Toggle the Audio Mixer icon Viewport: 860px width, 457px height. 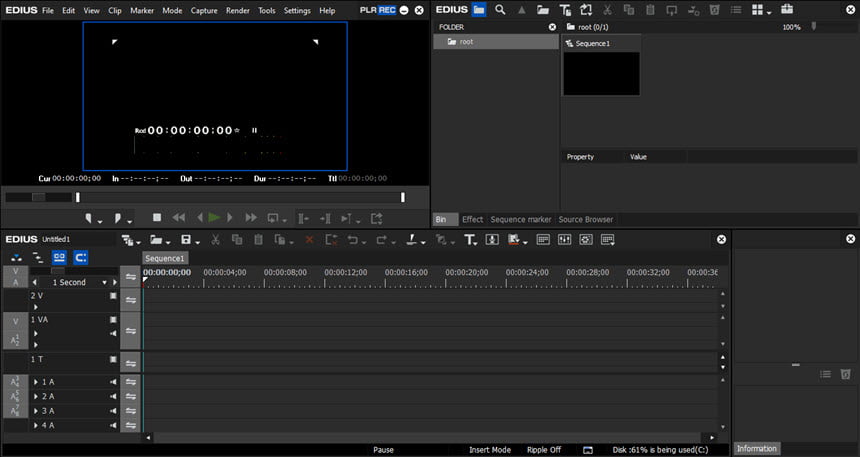(564, 240)
